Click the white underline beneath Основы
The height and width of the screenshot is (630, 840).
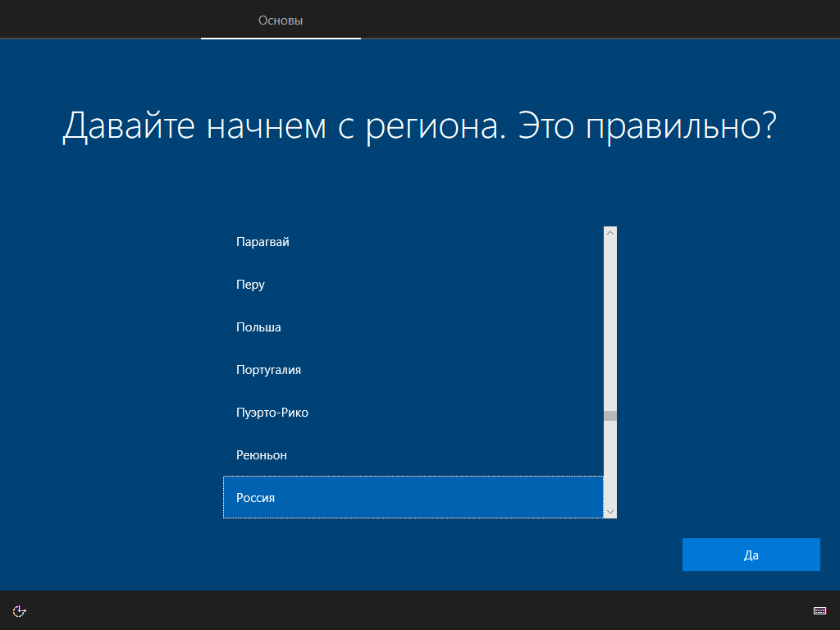[281, 39]
